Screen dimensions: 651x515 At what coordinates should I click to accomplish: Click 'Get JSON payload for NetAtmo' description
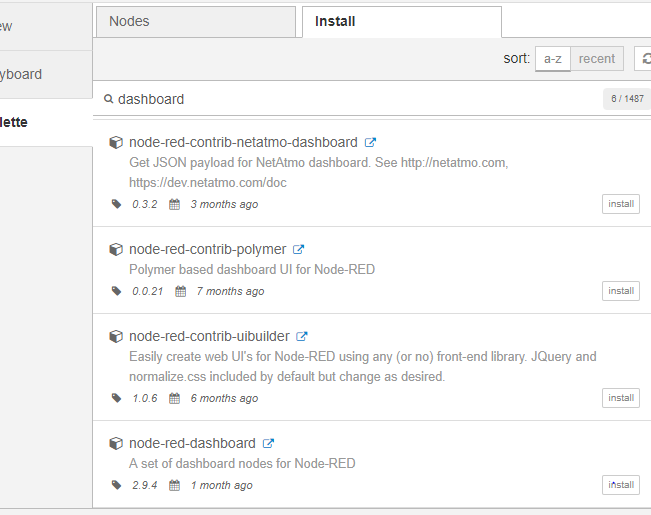[x=319, y=172]
